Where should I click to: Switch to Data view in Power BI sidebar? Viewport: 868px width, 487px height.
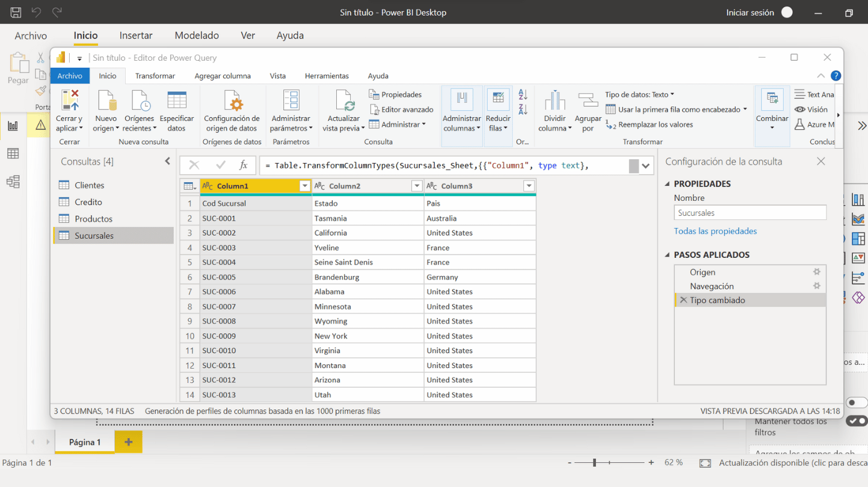coord(13,154)
